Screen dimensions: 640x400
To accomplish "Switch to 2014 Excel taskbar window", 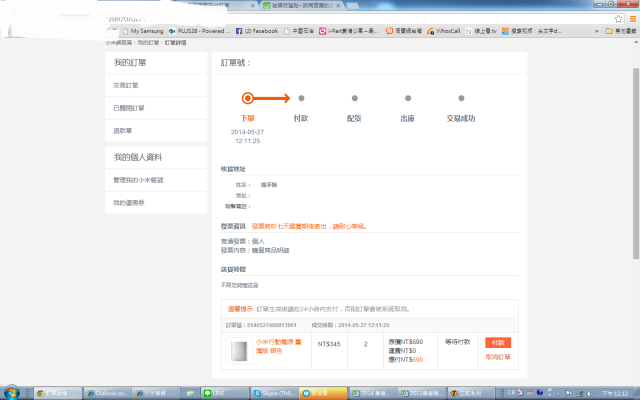I will coord(372,393).
